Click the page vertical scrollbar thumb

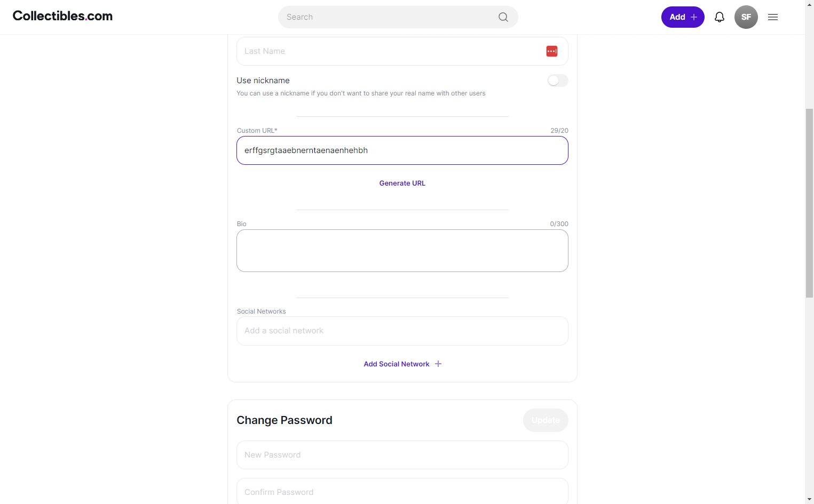coord(810,203)
